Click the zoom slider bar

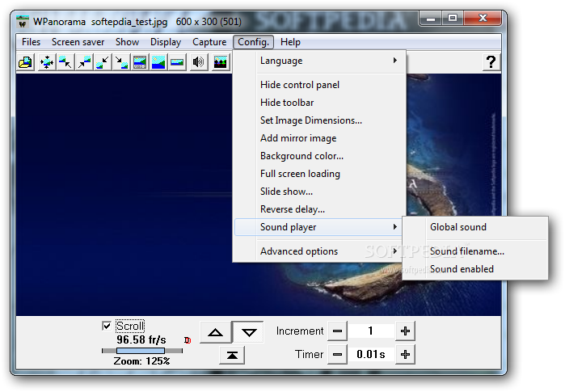(x=142, y=351)
